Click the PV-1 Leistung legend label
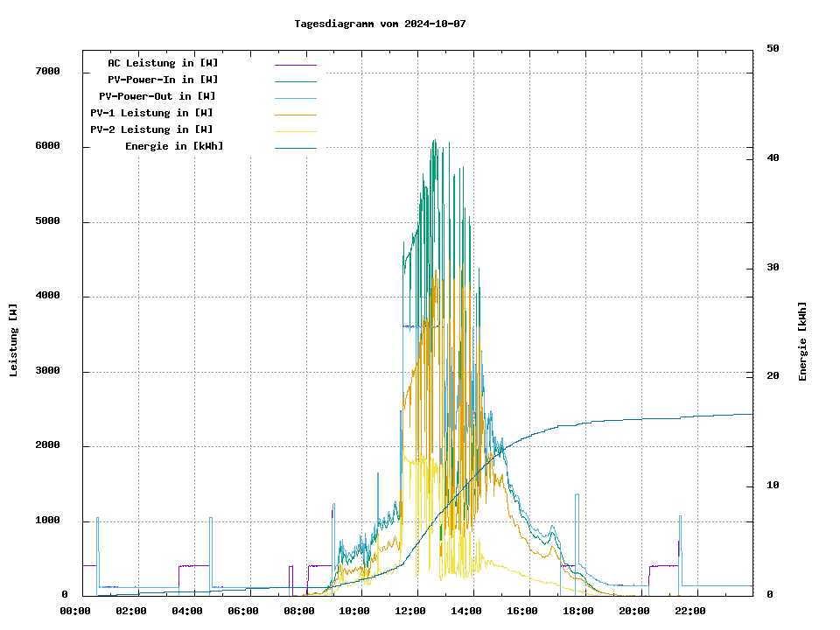The image size is (840, 630). pos(152,113)
